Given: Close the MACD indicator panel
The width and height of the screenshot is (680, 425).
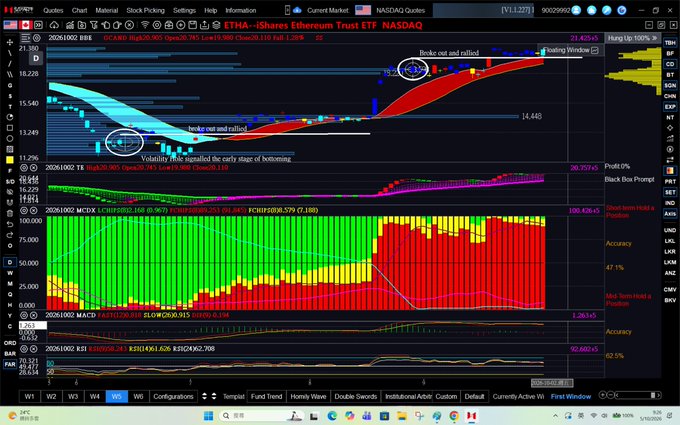Looking at the screenshot, I should pyautogui.click(x=33, y=315).
